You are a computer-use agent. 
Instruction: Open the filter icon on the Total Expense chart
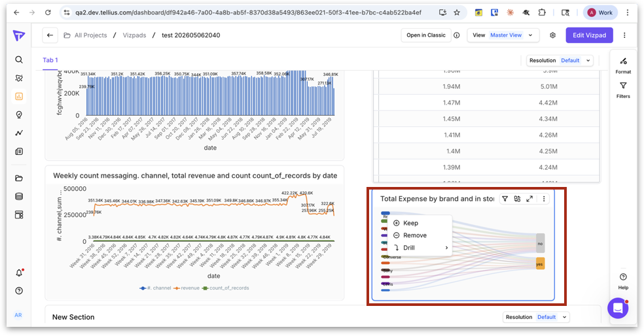click(505, 199)
